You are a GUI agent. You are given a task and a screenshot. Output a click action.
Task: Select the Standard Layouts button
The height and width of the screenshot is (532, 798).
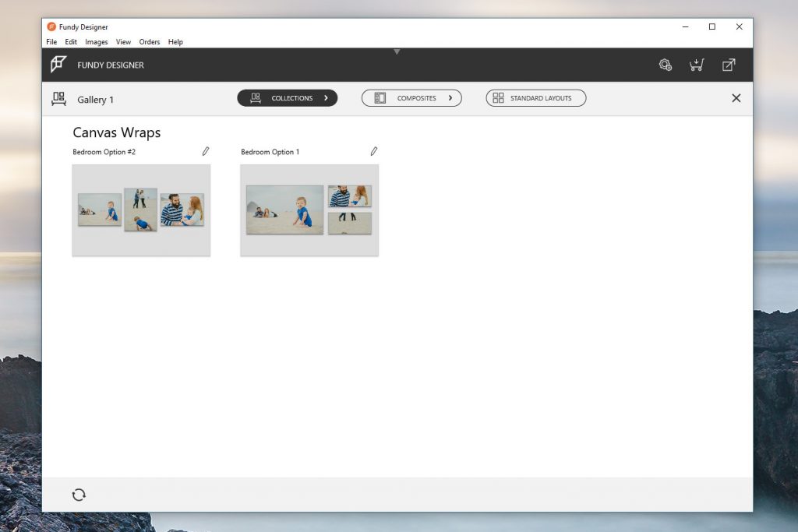pos(536,98)
